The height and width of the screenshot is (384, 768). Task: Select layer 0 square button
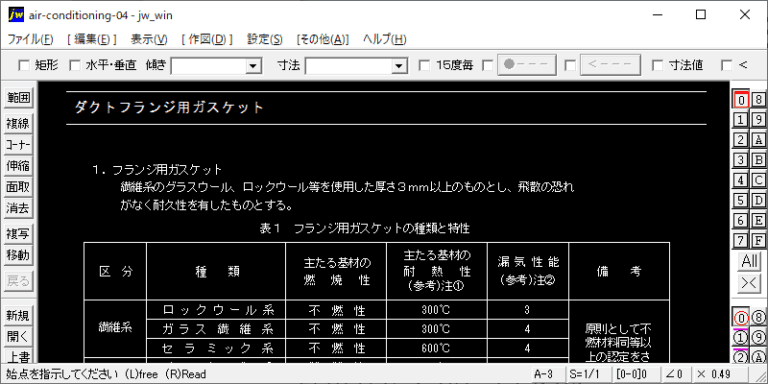[741, 99]
